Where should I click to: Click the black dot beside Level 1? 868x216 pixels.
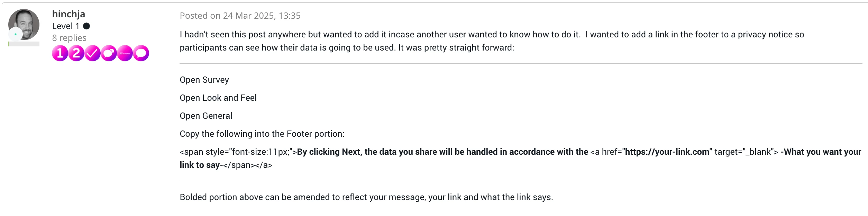click(86, 26)
